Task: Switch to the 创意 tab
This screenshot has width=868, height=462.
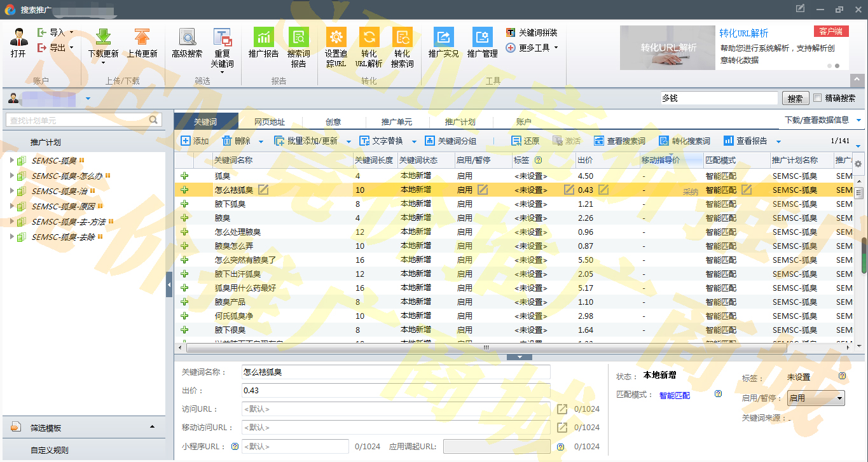Action: [x=333, y=122]
